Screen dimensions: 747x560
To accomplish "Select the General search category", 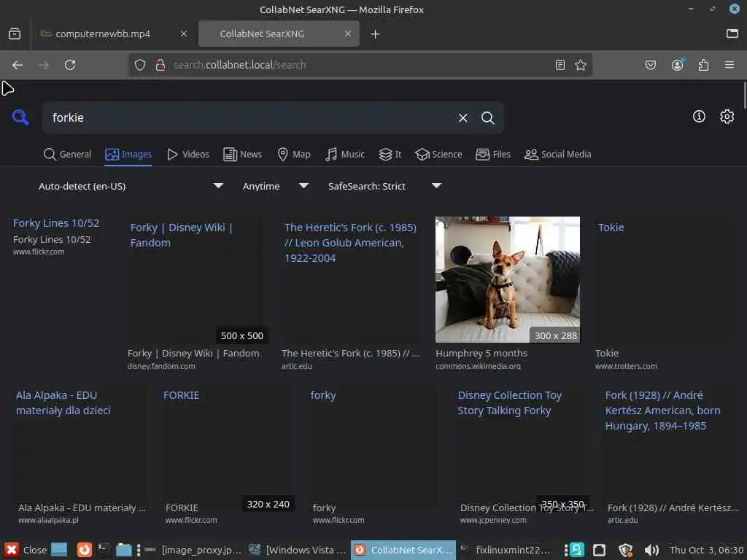I will [67, 155].
